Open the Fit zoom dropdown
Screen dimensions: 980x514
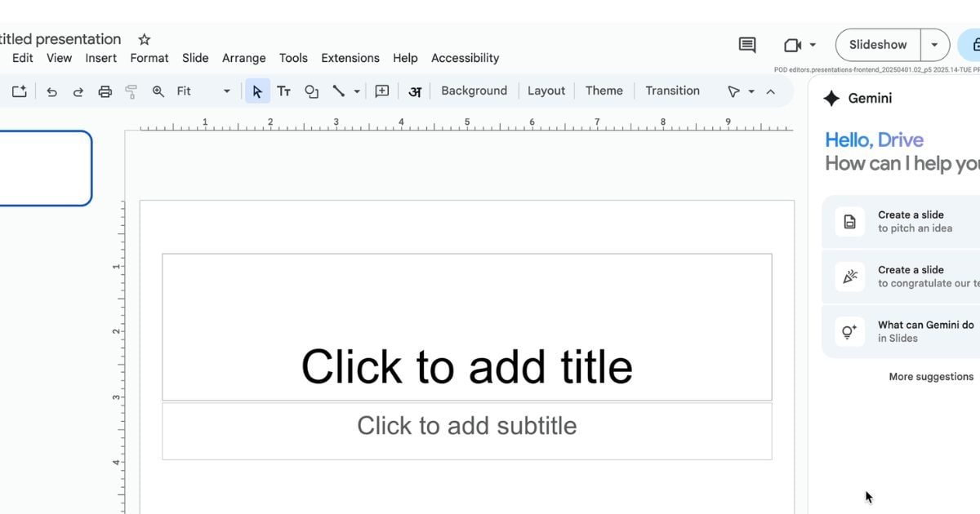point(226,91)
